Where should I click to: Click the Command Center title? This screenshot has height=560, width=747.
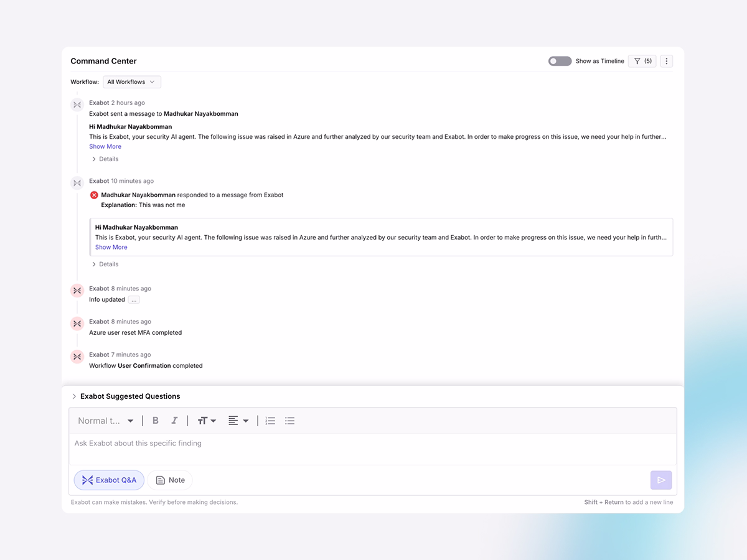tap(103, 61)
